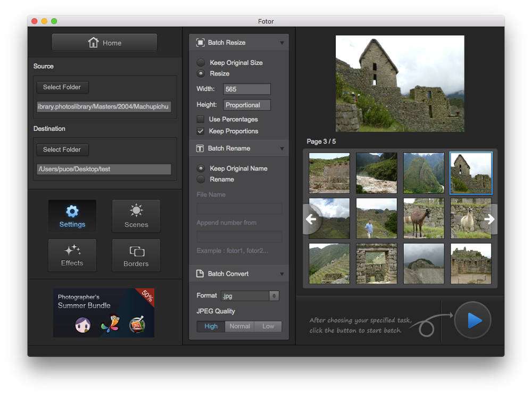Set JPEG Quality to Normal
The width and height of the screenshot is (532, 396).
click(x=239, y=326)
